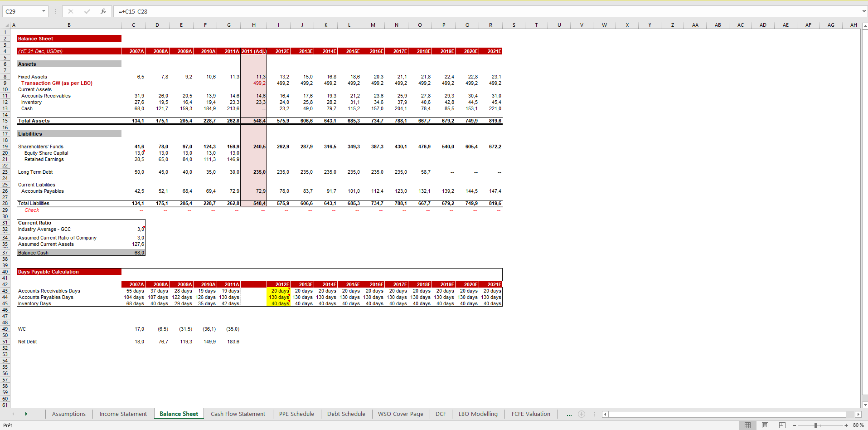Screen dimensions: 868x430
Task: Click the zoom in plus icon
Action: click(846, 425)
